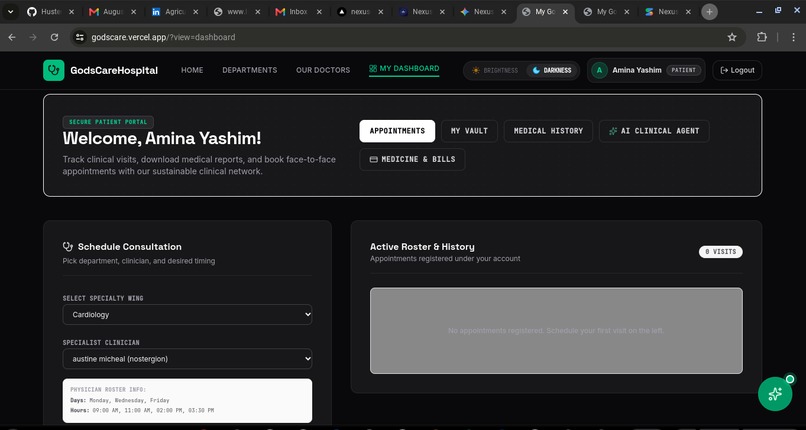The image size is (806, 430).
Task: Open the site information icon beside the URL
Action: click(79, 37)
